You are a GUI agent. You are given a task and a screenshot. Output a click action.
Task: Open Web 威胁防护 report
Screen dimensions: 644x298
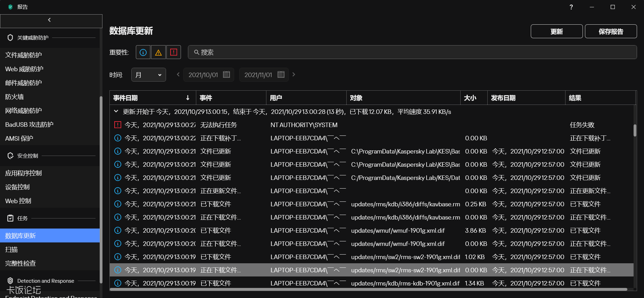[50, 69]
